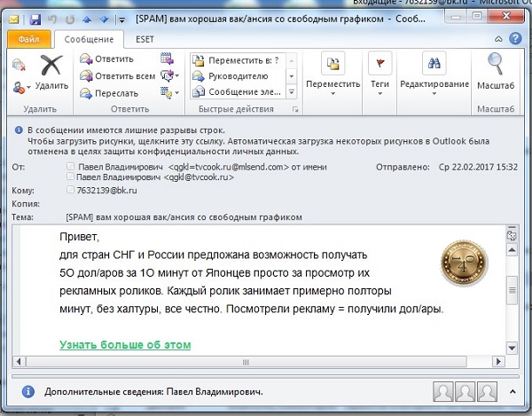532x416 pixels.
Task: Click the Undo arrow in the title bar
Action: pos(52,20)
